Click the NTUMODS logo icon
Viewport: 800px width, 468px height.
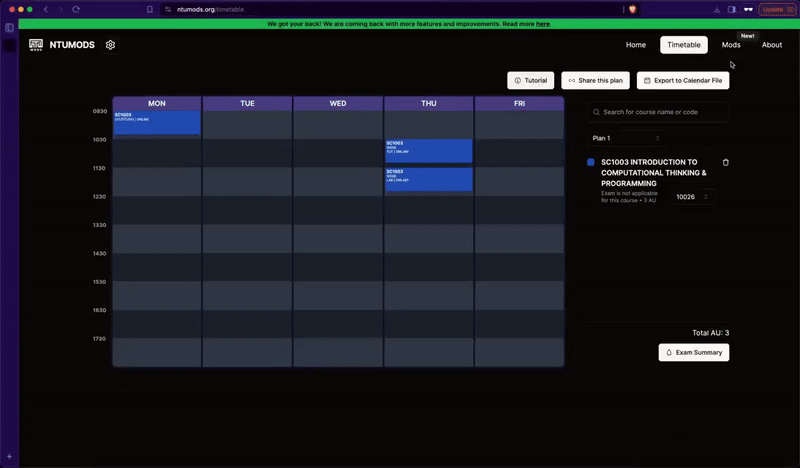click(x=36, y=45)
